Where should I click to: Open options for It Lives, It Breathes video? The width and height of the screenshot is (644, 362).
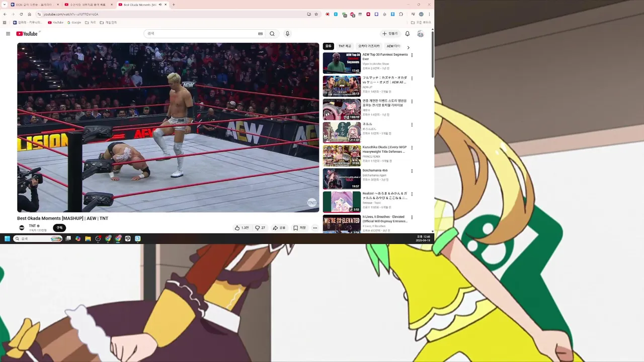(x=412, y=217)
